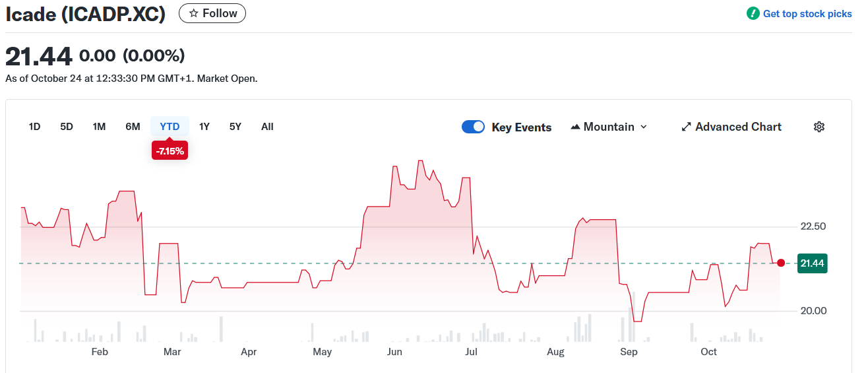Select the 1D time range
The image size is (868, 373).
pyautogui.click(x=35, y=127)
